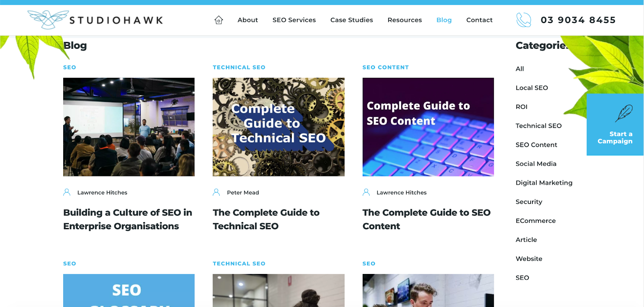The height and width of the screenshot is (307, 644).
Task: Click author icon beside Peter Mead
Action: [x=216, y=192]
